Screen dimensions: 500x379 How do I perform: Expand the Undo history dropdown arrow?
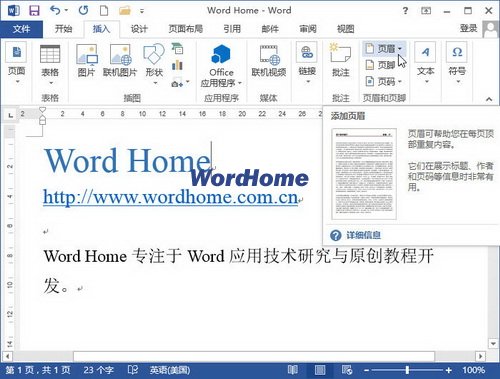[x=66, y=11]
